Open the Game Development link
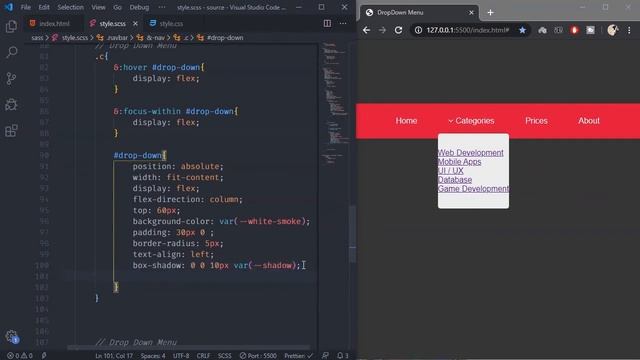Image resolution: width=640 pixels, height=360 pixels. coord(473,189)
